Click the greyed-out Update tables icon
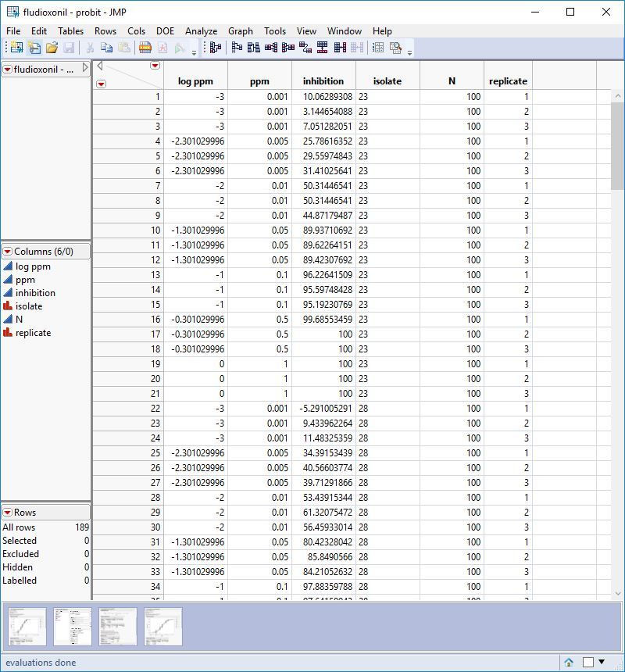Viewport: 625px width, 672px height. pyautogui.click(x=357, y=48)
